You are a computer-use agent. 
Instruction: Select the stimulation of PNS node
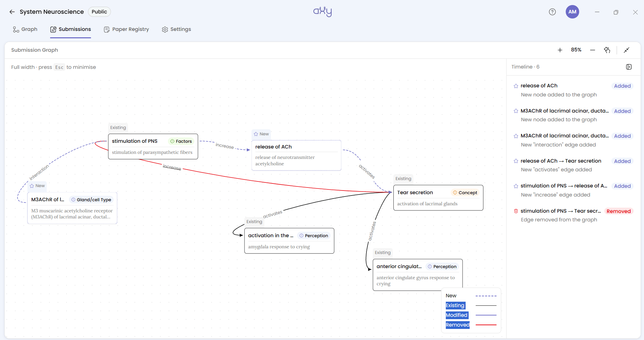click(153, 146)
